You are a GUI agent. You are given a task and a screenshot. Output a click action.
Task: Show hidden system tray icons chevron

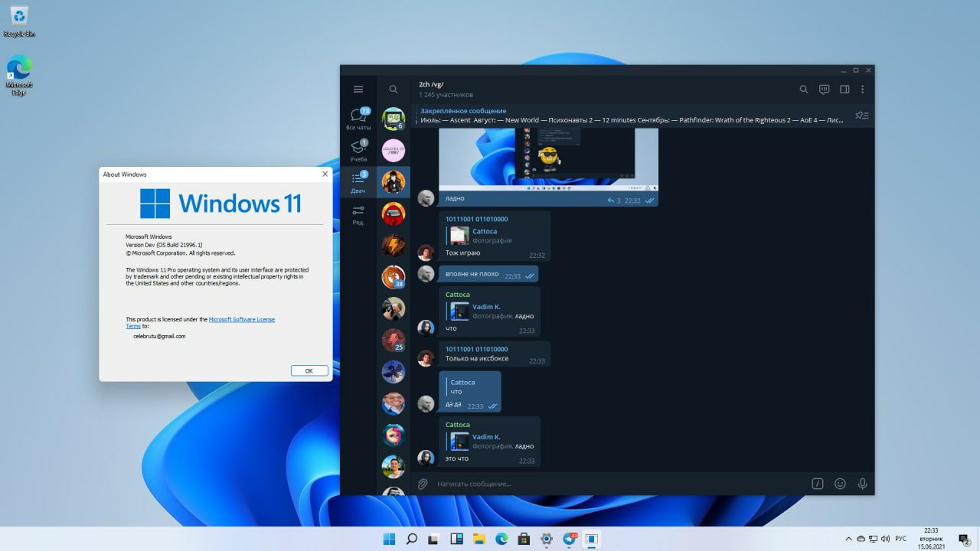[848, 539]
